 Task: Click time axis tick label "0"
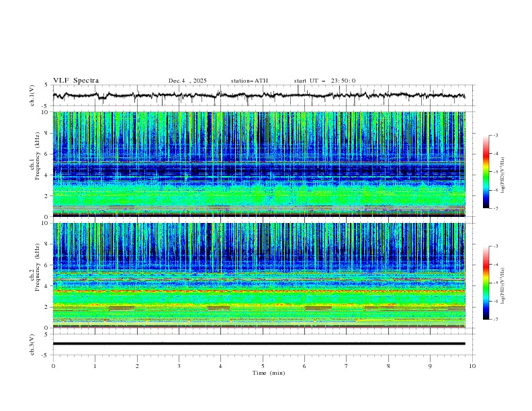[x=53, y=366]
